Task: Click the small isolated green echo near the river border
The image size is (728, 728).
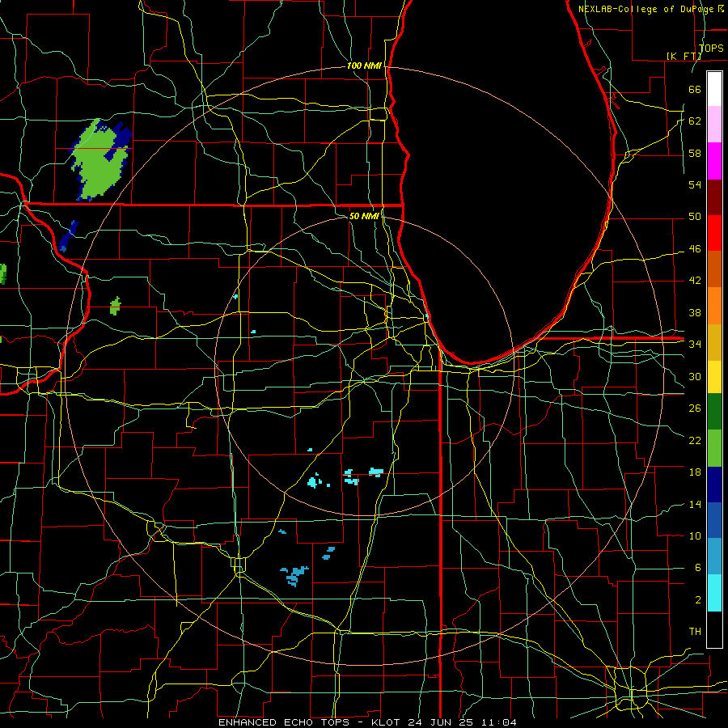Action: [x=115, y=306]
